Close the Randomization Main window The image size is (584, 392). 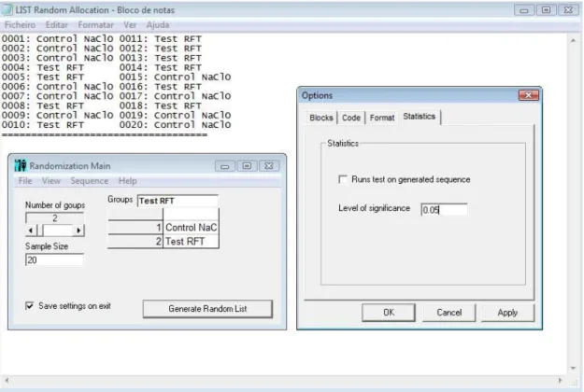coord(269,166)
